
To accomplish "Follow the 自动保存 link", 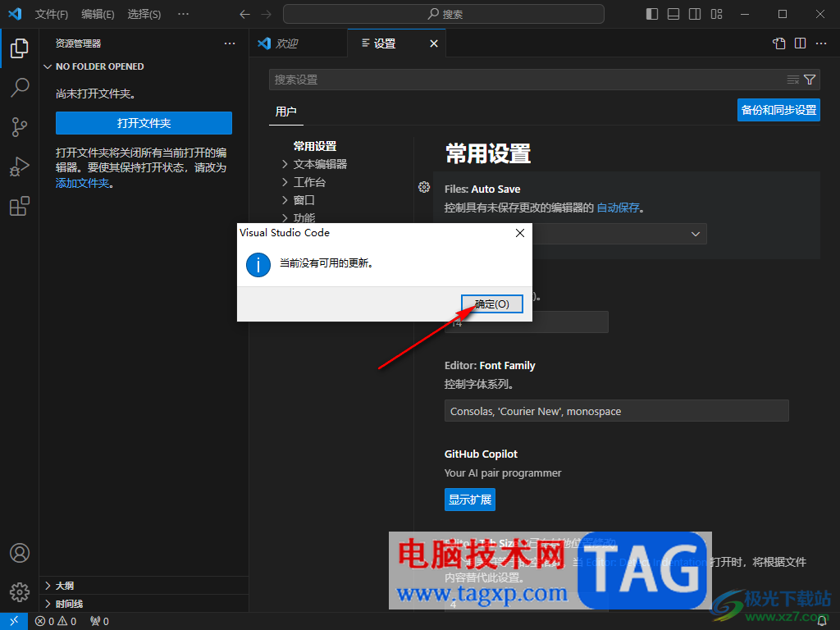I will click(x=619, y=208).
